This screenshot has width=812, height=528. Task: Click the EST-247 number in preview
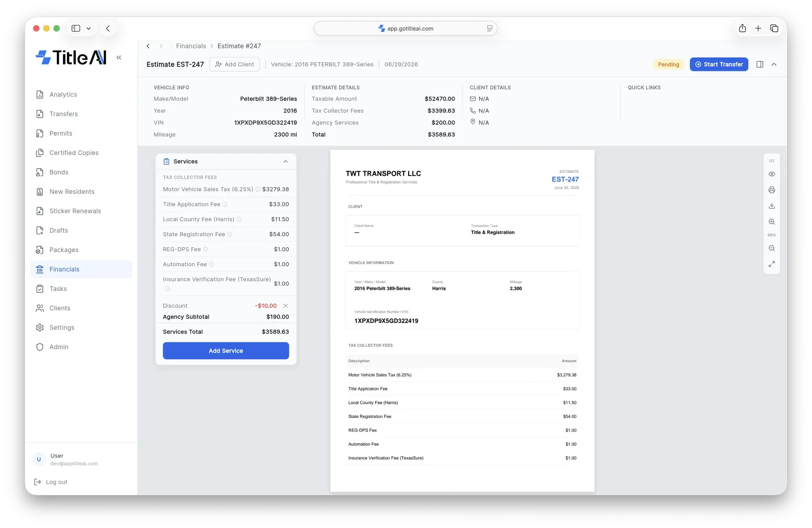tap(565, 179)
